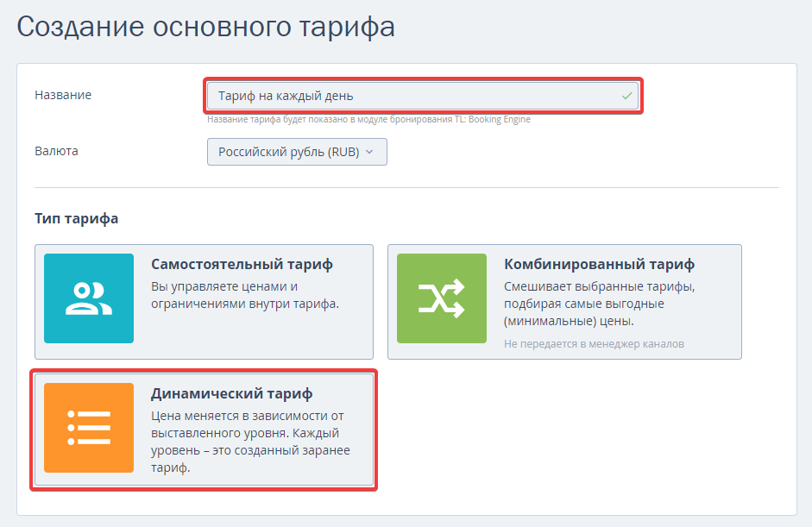Click the Название input with Тариф на каждый день
This screenshot has height=527, width=812.
coord(423,96)
